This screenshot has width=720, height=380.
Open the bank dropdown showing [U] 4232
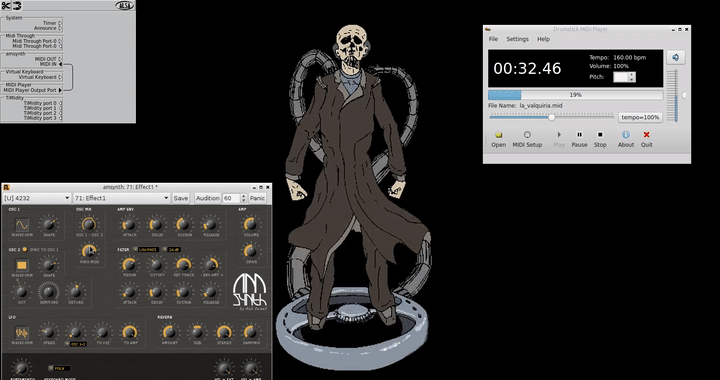(37, 198)
